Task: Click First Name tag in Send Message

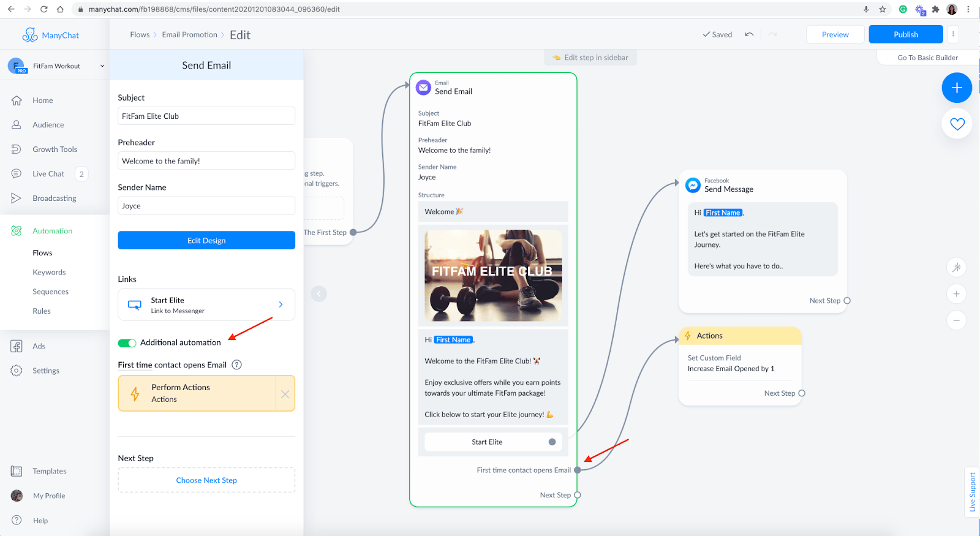Action: point(723,213)
